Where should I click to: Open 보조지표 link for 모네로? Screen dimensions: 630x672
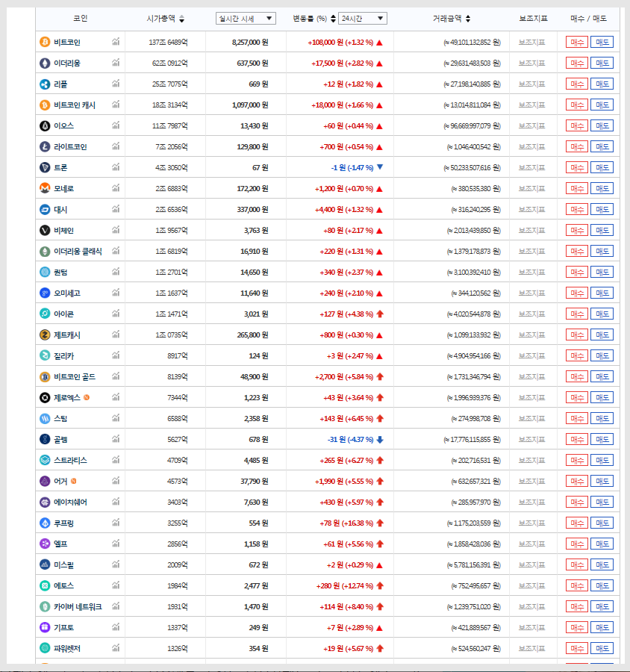pyautogui.click(x=532, y=189)
